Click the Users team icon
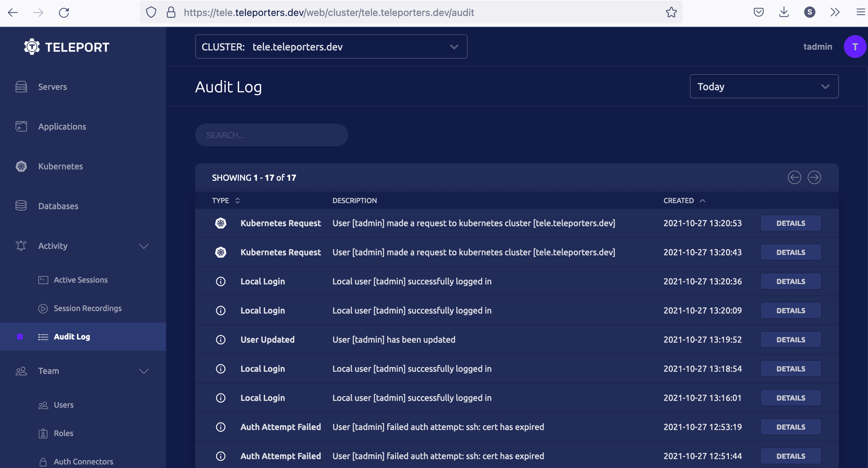The height and width of the screenshot is (468, 868). click(x=43, y=404)
